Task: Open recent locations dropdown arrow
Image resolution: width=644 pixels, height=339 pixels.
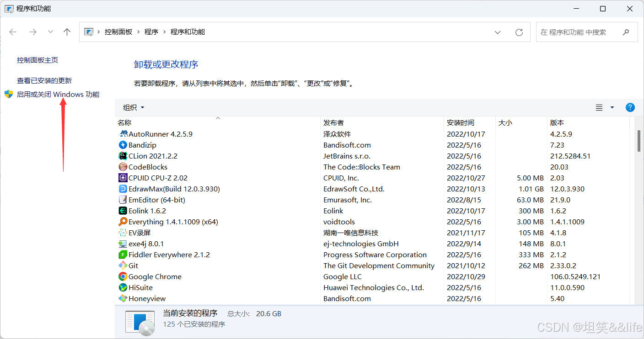Action: tap(50, 32)
